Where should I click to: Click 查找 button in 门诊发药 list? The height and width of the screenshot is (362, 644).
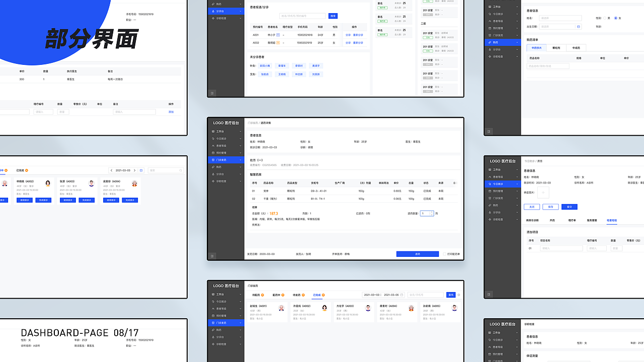pyautogui.click(x=451, y=295)
